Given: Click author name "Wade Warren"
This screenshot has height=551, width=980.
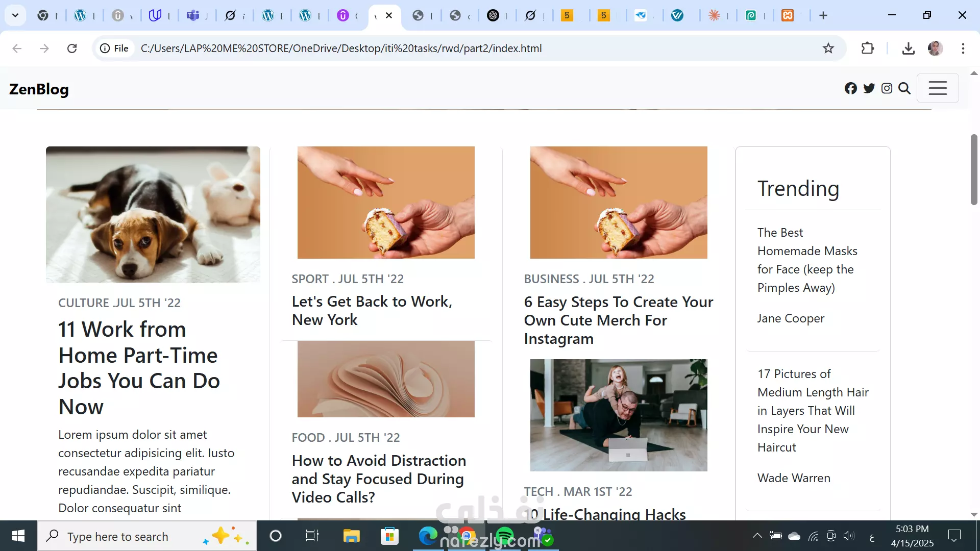Looking at the screenshot, I should click(x=794, y=478).
